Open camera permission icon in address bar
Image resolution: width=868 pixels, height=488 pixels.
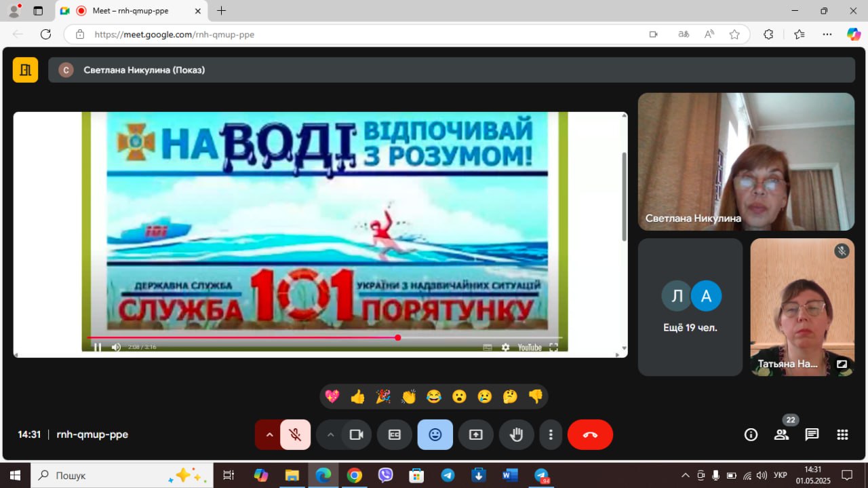(x=654, y=35)
